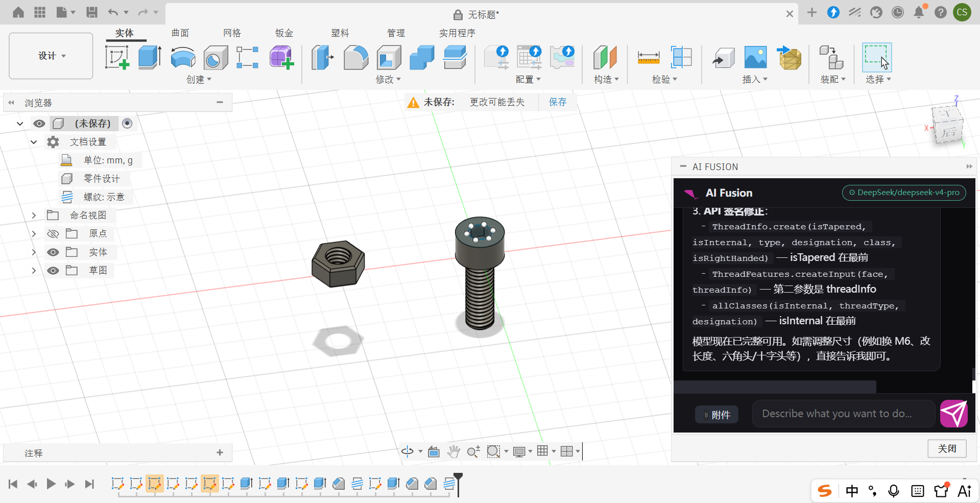Select the Create Sketch tool
Viewport: 980px width, 503px height.
[x=117, y=57]
